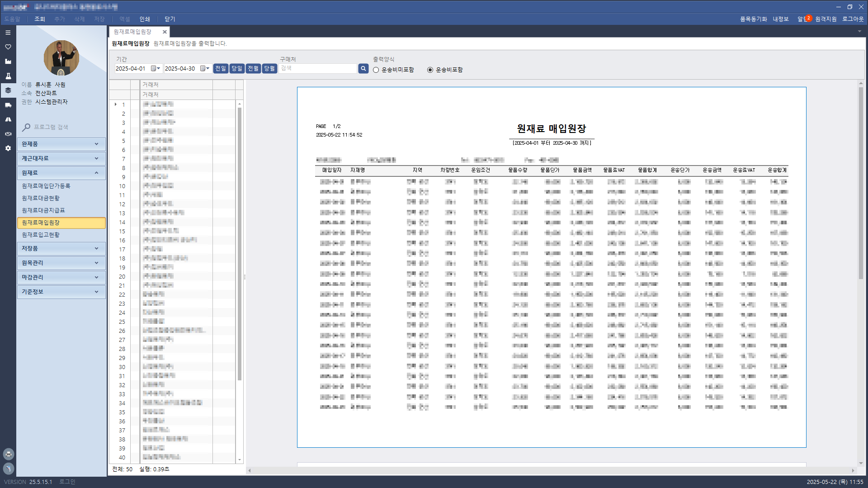This screenshot has width=868, height=488.
Task: Open 원재료대금현황 menu item
Action: coord(41,198)
